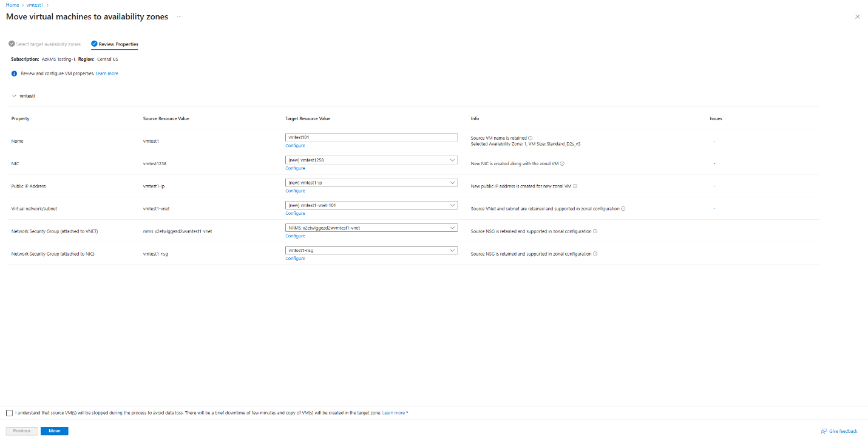This screenshot has width=868, height=439.
Task: Click the Give feedback icon at bottom right
Action: pos(825,431)
